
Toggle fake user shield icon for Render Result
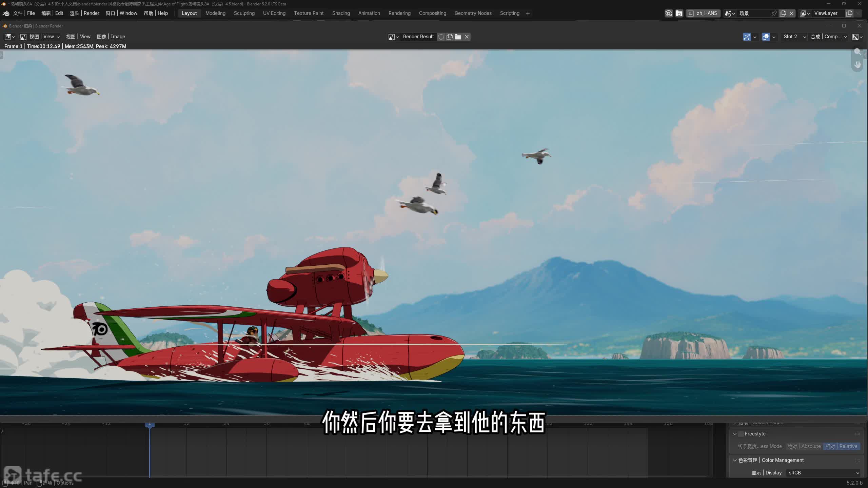point(441,37)
